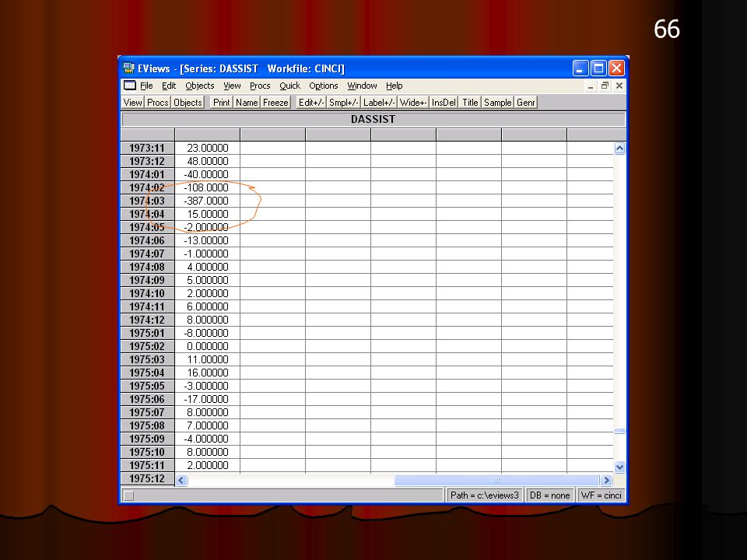The width and height of the screenshot is (747, 560).
Task: Select cell with value -108.0000
Action: coord(207,187)
